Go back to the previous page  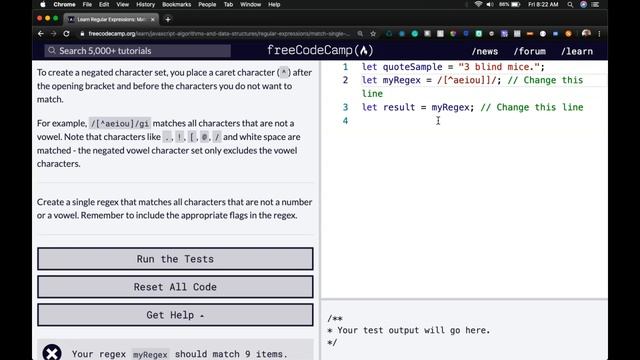pyautogui.click(x=40, y=34)
